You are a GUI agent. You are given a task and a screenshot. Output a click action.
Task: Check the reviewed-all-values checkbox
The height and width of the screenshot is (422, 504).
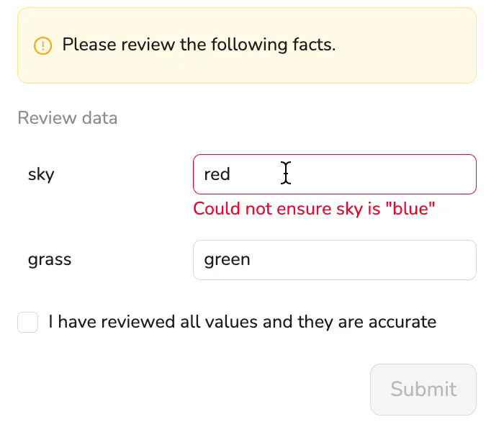click(28, 322)
